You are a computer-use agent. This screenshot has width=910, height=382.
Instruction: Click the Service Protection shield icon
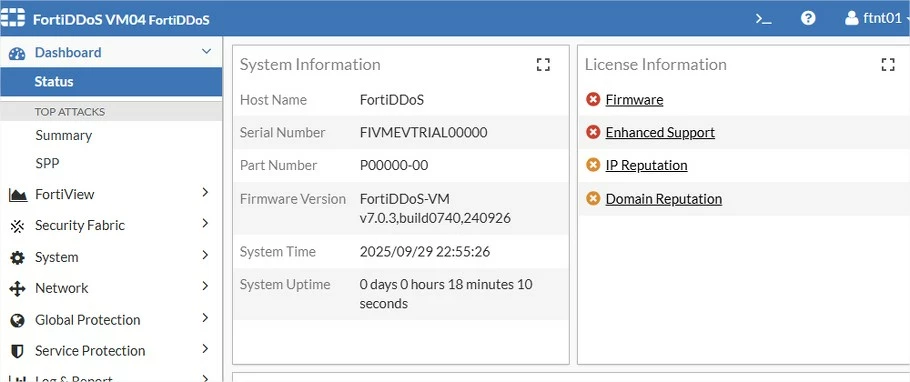[x=17, y=351]
